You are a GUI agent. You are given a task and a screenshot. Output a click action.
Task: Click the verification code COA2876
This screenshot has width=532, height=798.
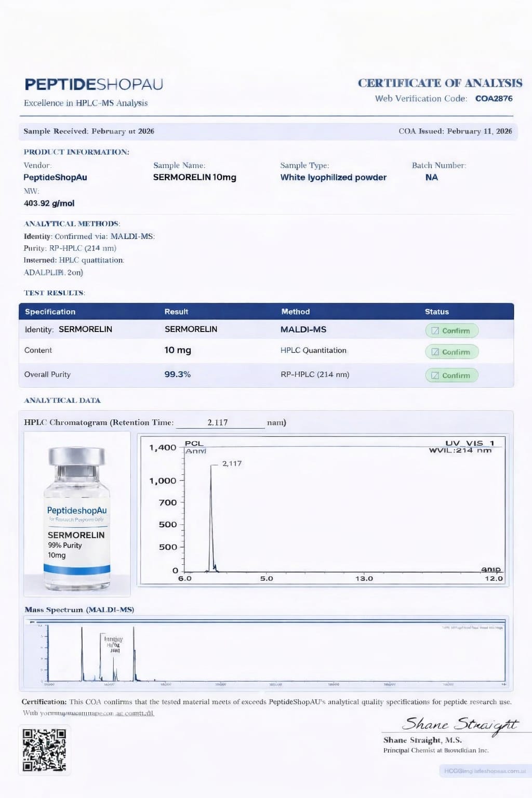pos(494,98)
